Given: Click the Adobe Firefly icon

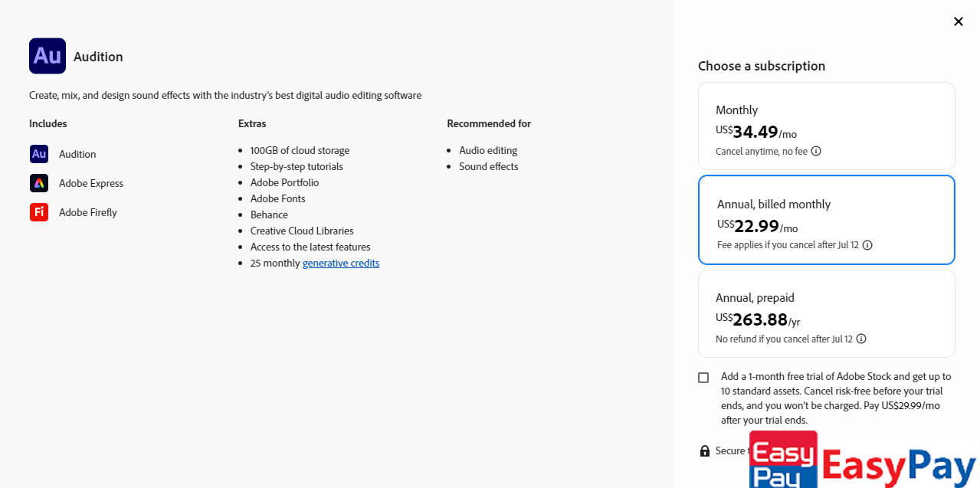Looking at the screenshot, I should 39,212.
